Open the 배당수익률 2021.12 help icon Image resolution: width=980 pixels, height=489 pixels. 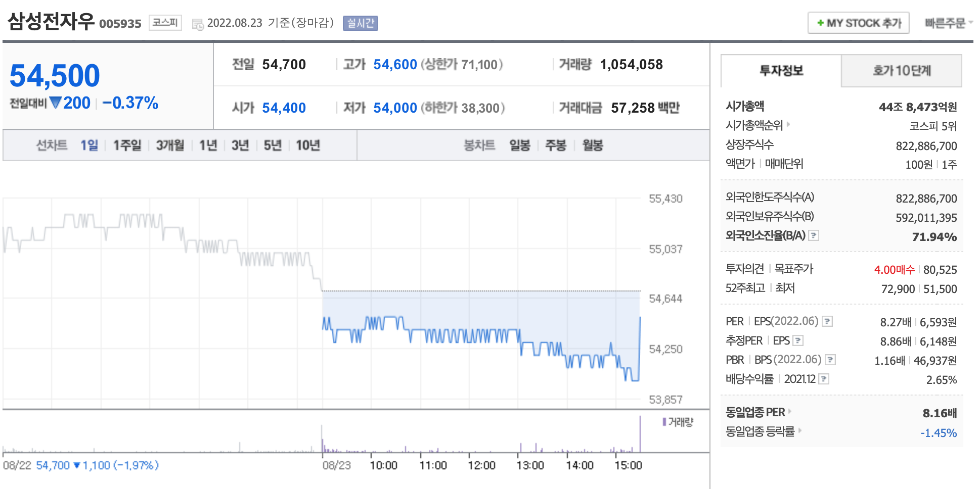(x=824, y=379)
